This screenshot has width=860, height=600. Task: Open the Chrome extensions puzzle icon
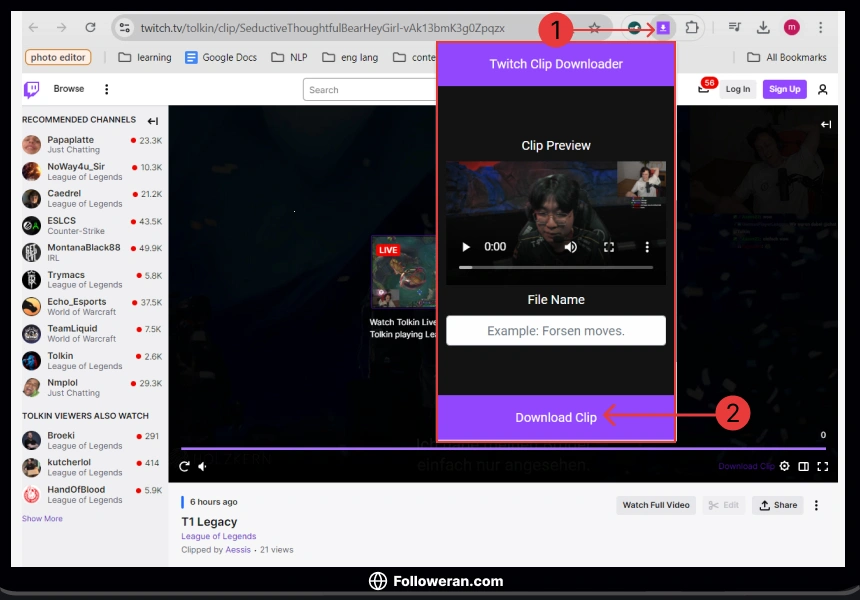click(x=691, y=28)
